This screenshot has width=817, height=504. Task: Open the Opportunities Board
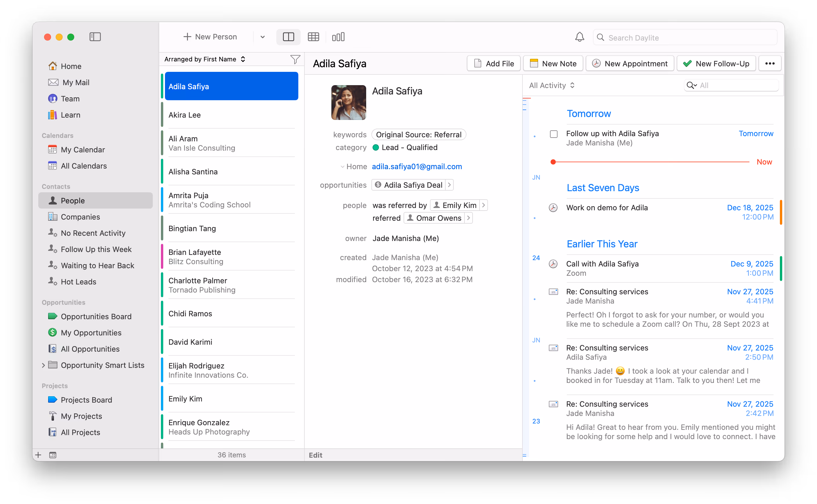coord(95,317)
